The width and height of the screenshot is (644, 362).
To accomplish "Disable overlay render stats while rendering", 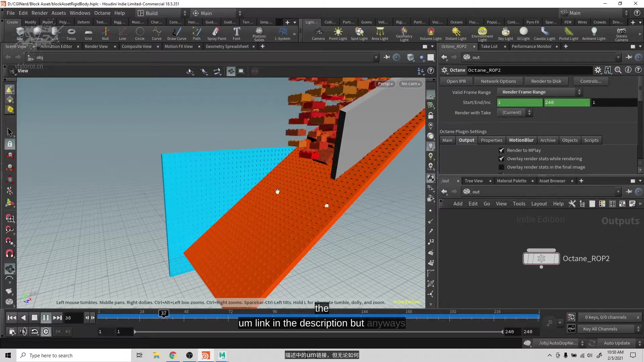I will pyautogui.click(x=501, y=159).
